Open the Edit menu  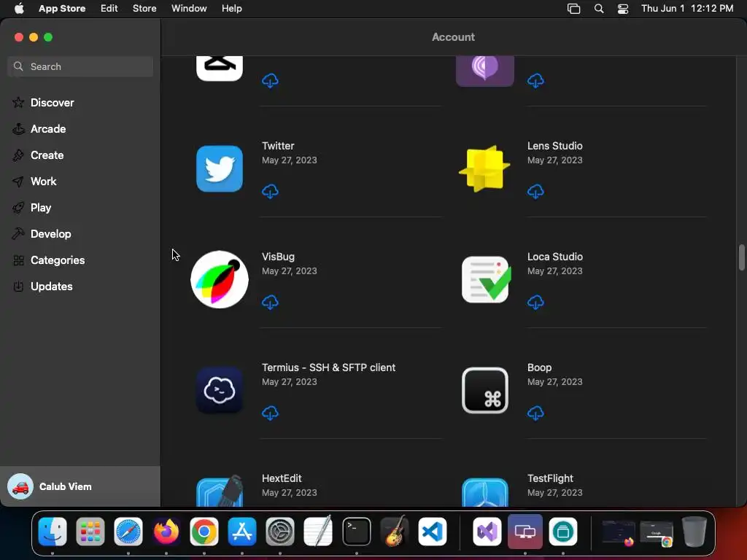click(109, 9)
